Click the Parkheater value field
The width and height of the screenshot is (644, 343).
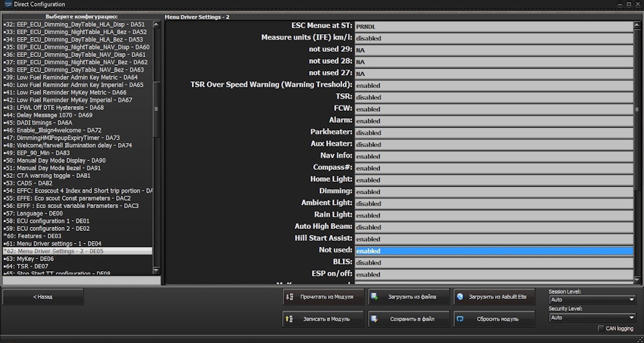pos(494,133)
